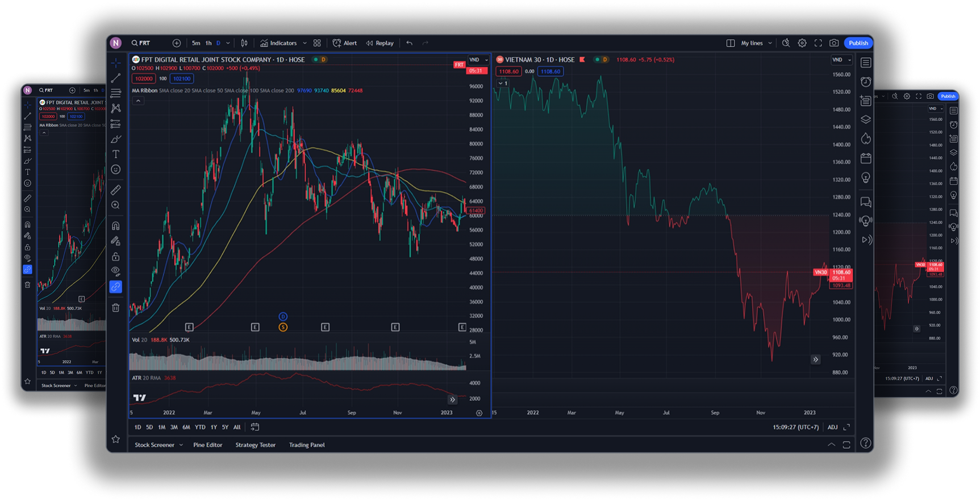980x501 pixels.
Task: Take a chart snapshot with camera icon
Action: pos(834,43)
